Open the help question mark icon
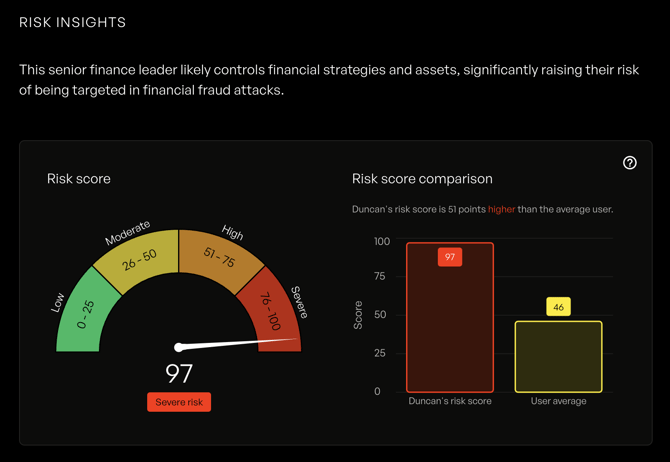670x462 pixels. point(629,163)
